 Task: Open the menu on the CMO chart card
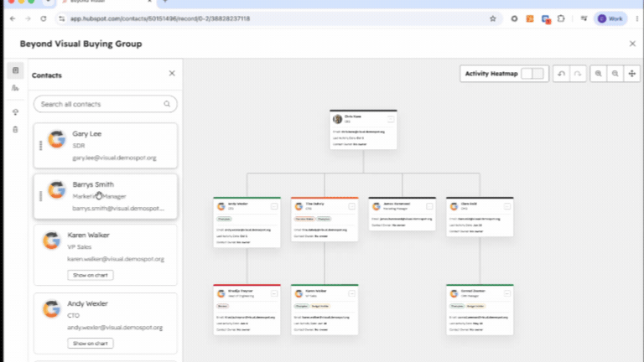506,206
